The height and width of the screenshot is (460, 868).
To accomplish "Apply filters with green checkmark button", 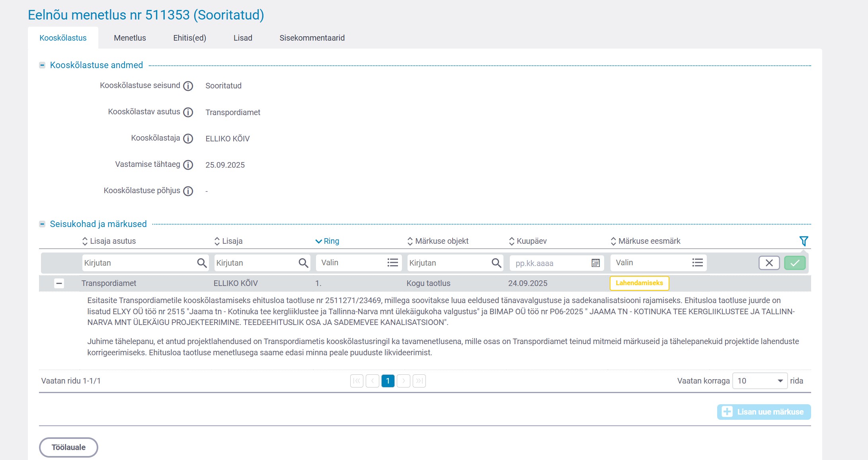I will click(x=795, y=263).
